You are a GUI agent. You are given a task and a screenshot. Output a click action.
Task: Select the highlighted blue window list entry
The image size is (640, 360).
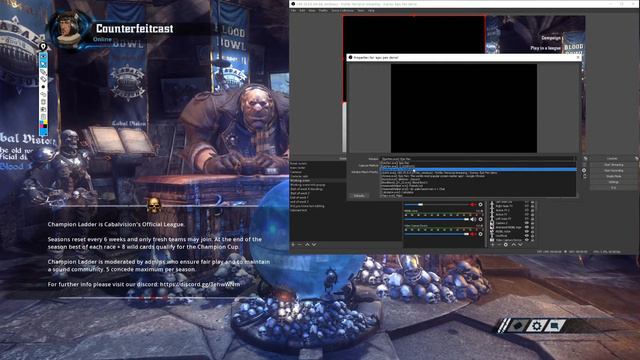click(x=478, y=169)
